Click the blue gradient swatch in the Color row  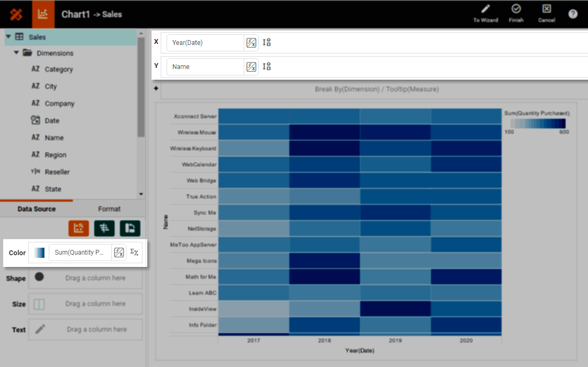[39, 252]
